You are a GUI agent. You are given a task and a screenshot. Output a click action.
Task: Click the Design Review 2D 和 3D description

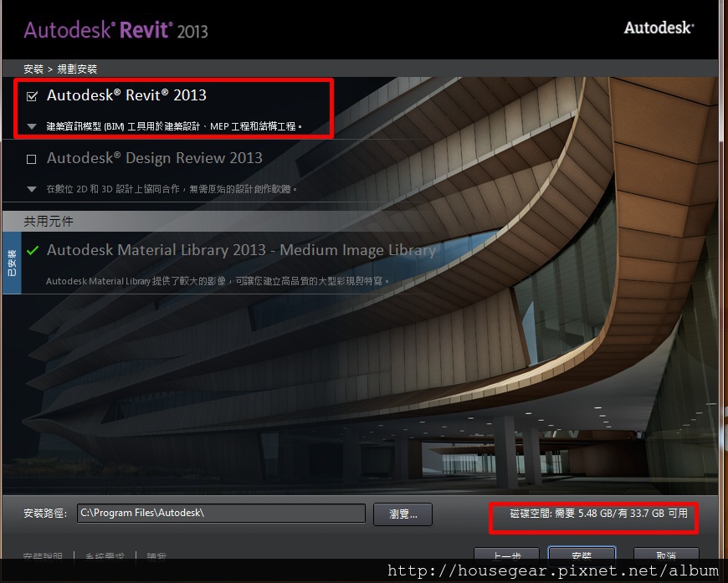pyautogui.click(x=172, y=189)
